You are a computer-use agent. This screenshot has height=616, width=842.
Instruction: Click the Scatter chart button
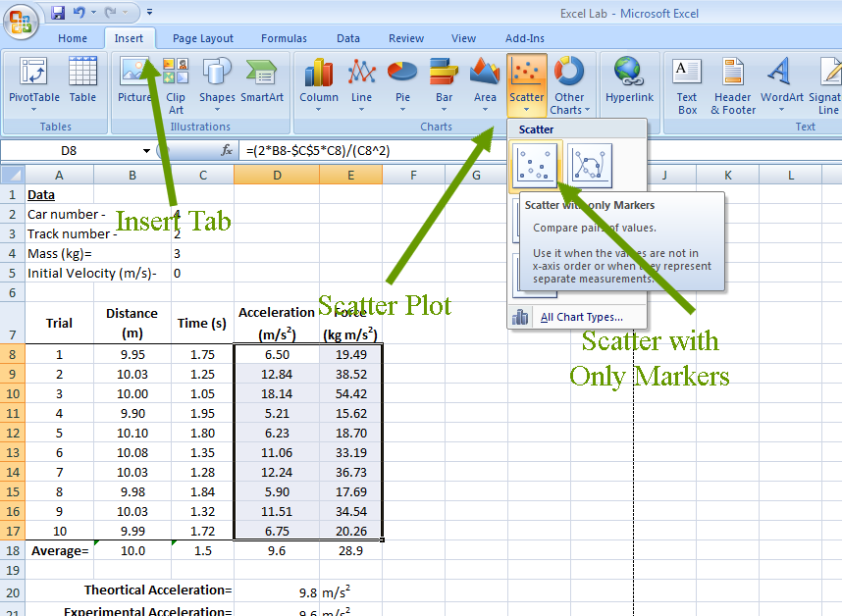click(527, 84)
